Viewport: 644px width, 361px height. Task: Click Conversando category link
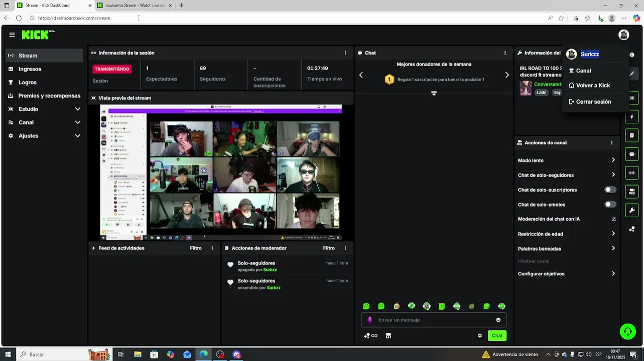[x=548, y=84]
